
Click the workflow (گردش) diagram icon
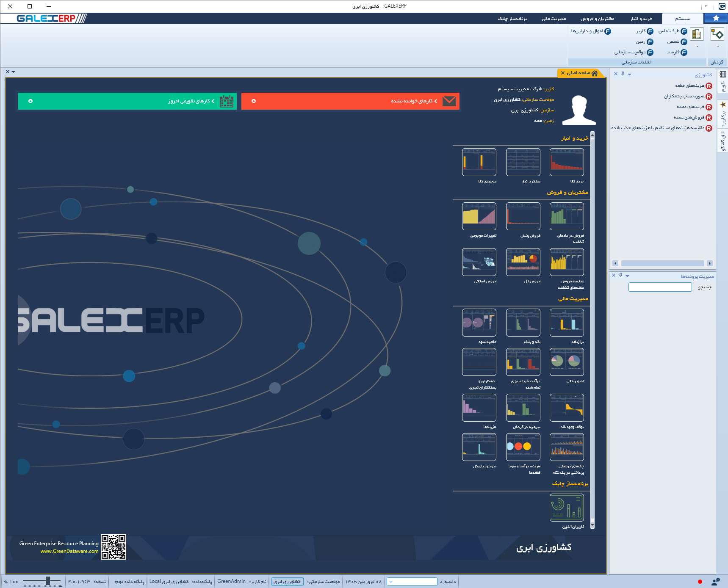(x=717, y=34)
